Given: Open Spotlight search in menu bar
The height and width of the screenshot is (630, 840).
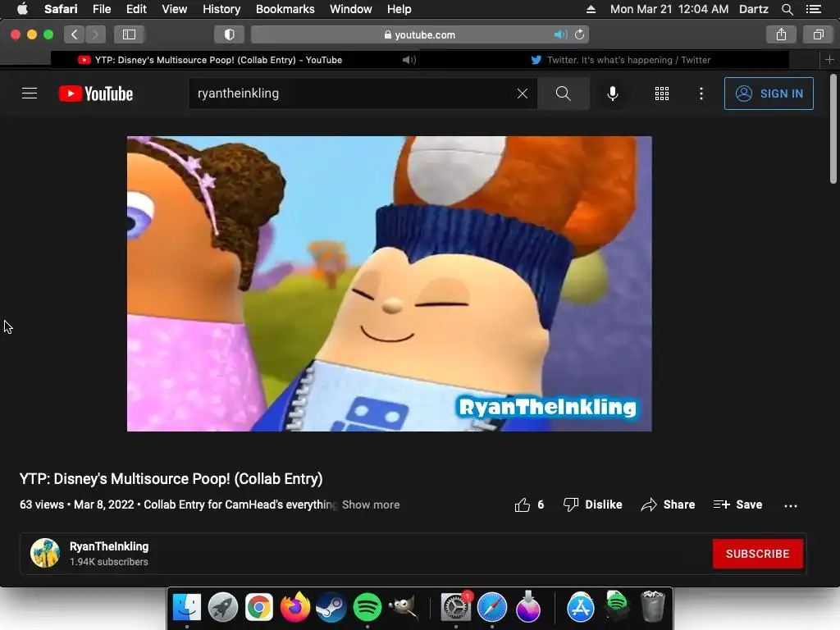Looking at the screenshot, I should (787, 9).
